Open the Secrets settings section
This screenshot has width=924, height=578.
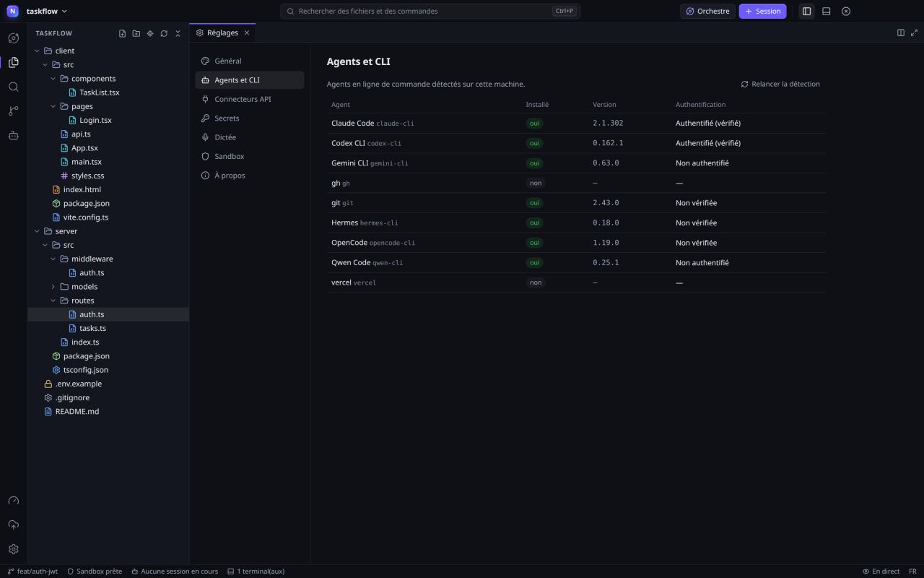point(250,118)
